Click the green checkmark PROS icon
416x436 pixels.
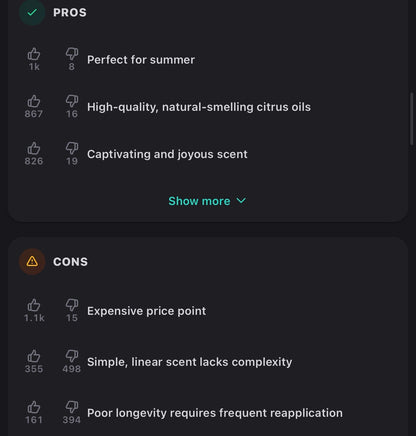click(x=32, y=13)
